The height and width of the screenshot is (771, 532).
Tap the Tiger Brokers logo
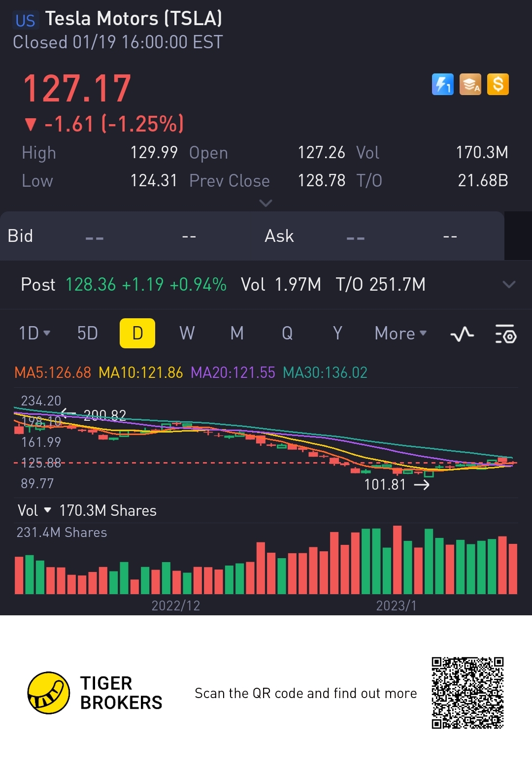(x=95, y=693)
